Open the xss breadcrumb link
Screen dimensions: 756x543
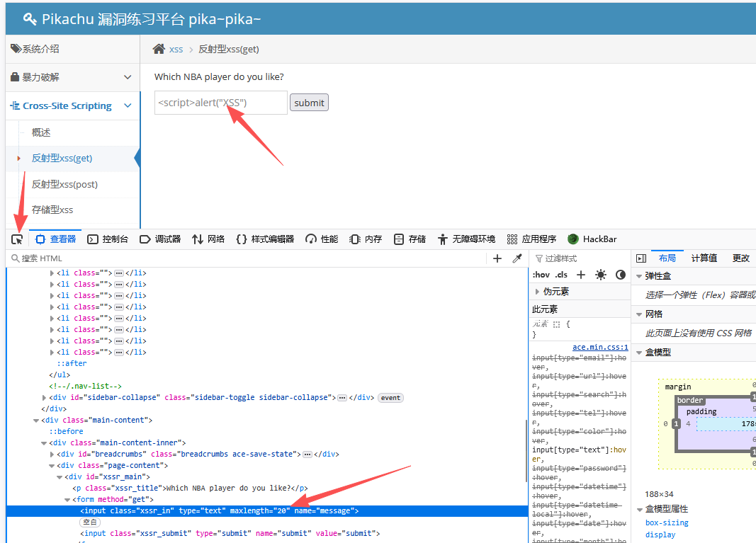(176, 49)
